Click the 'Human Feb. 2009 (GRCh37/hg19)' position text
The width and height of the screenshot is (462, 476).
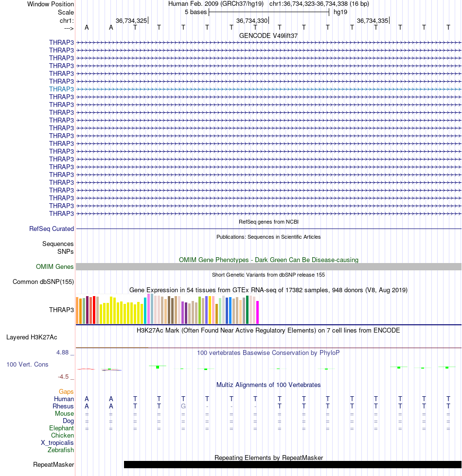pos(216,4)
